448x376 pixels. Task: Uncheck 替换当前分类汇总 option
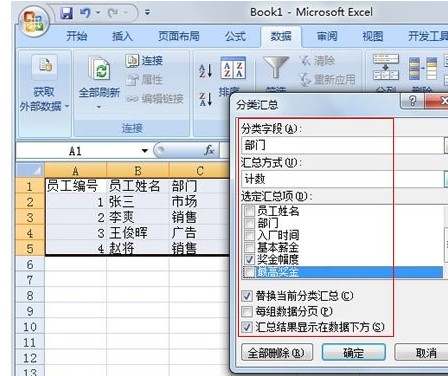(247, 296)
